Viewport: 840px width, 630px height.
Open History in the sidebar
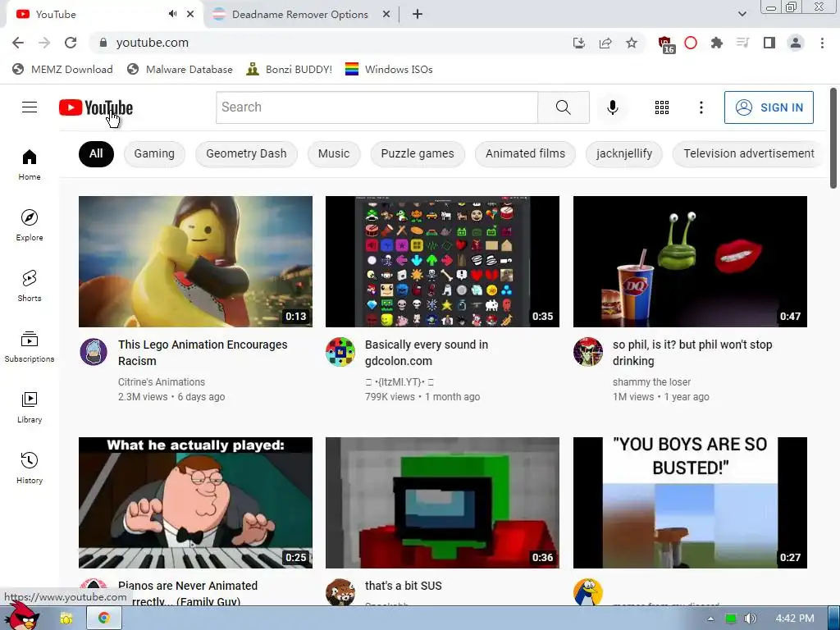[x=30, y=468]
